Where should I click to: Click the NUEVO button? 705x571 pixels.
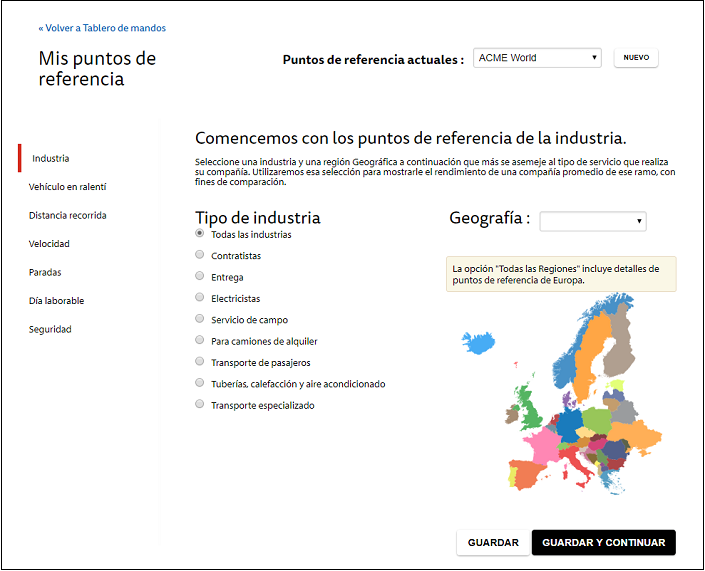[x=636, y=58]
